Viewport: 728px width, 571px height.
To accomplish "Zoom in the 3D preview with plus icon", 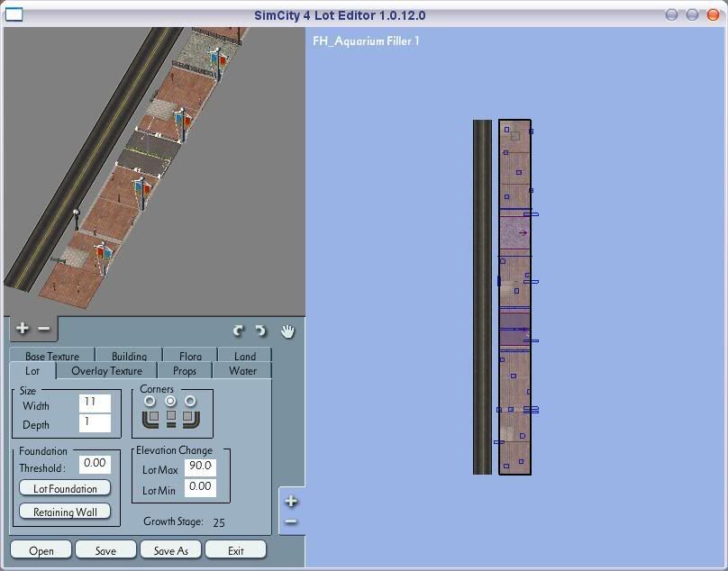I will pyautogui.click(x=22, y=328).
